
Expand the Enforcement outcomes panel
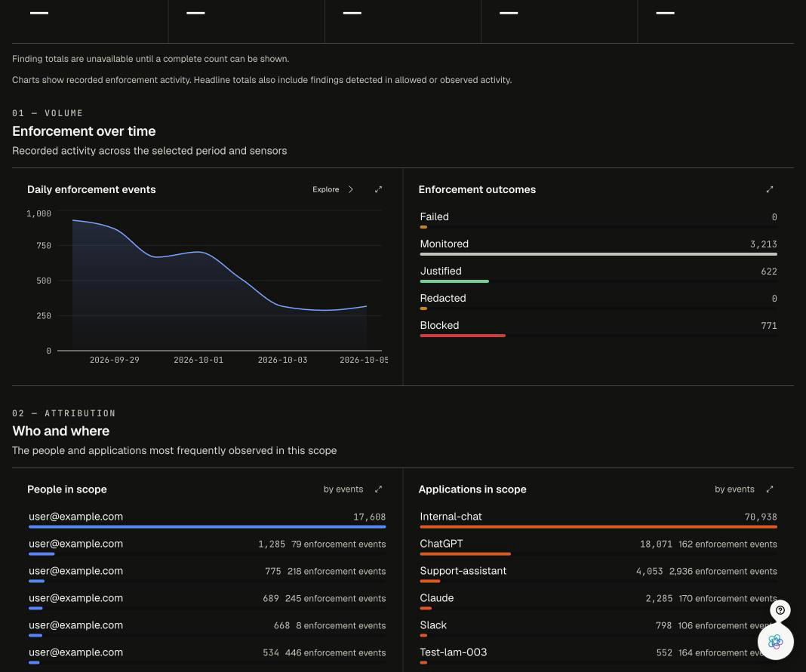pyautogui.click(x=770, y=189)
